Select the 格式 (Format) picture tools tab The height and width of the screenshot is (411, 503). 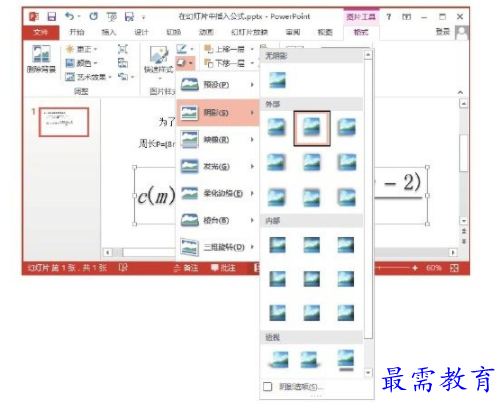click(361, 32)
